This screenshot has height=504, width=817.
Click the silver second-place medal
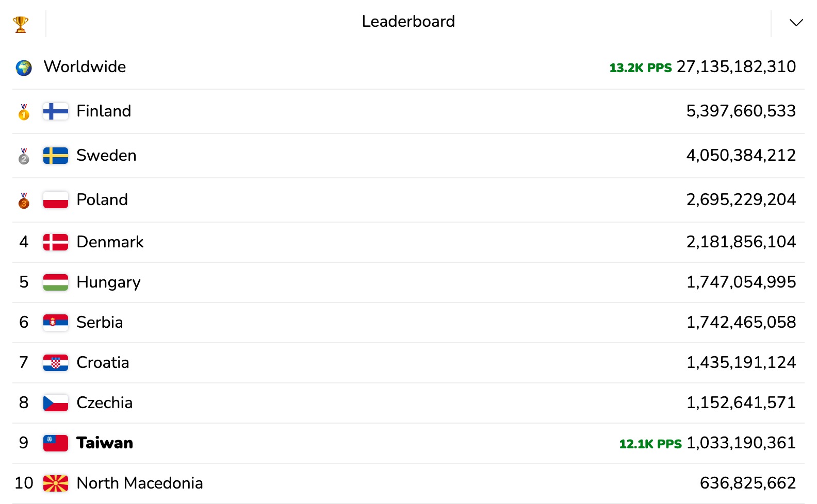click(24, 156)
